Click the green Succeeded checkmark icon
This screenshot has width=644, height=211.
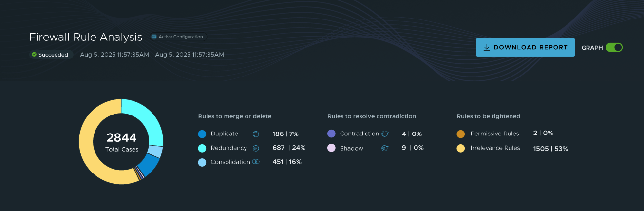pyautogui.click(x=34, y=55)
